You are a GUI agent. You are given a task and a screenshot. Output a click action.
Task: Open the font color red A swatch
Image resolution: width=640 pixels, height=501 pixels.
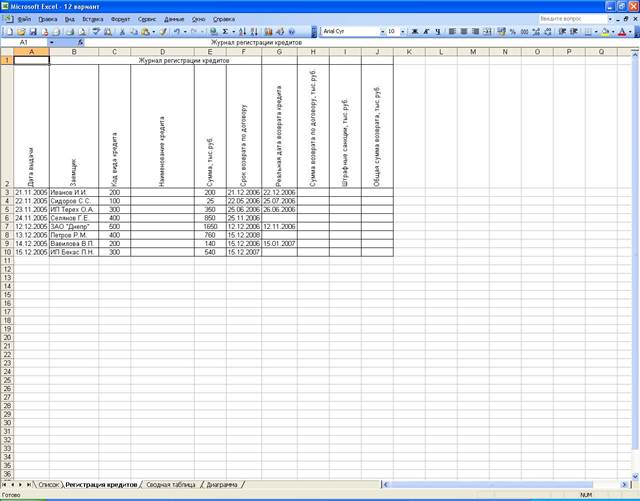(622, 32)
